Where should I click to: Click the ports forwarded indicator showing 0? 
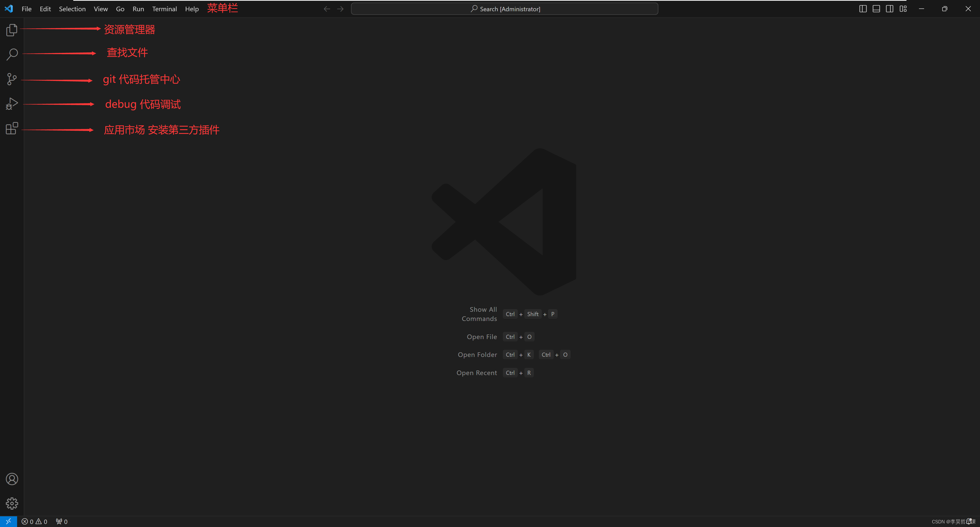pyautogui.click(x=62, y=522)
